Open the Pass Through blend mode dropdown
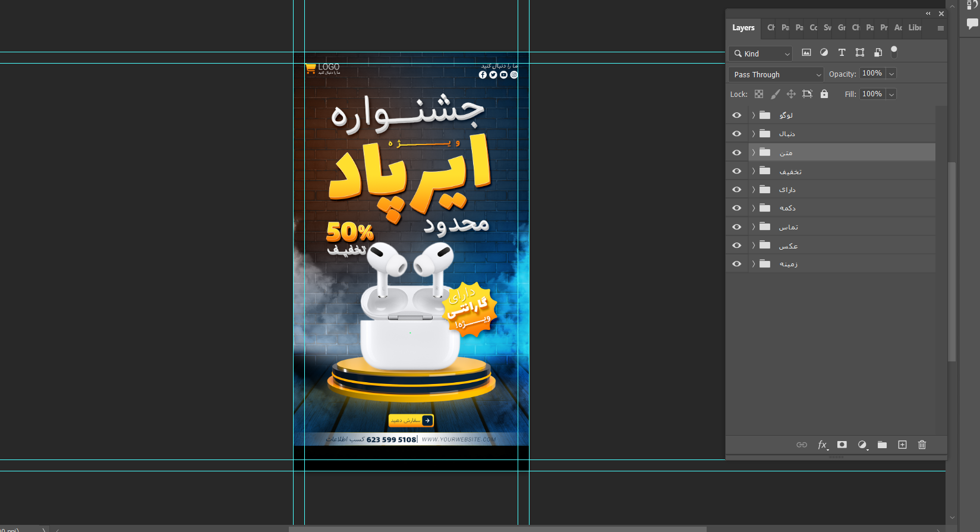980x532 pixels. 776,74
